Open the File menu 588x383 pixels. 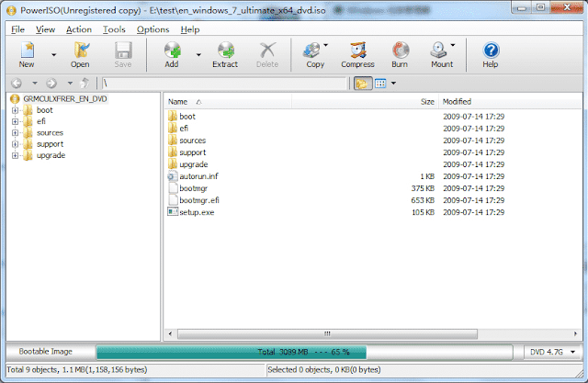click(x=17, y=29)
